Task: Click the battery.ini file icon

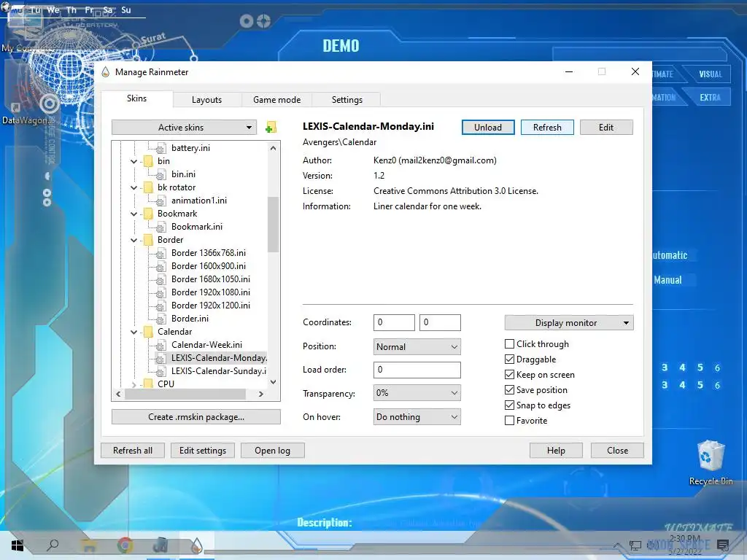Action: (161, 148)
